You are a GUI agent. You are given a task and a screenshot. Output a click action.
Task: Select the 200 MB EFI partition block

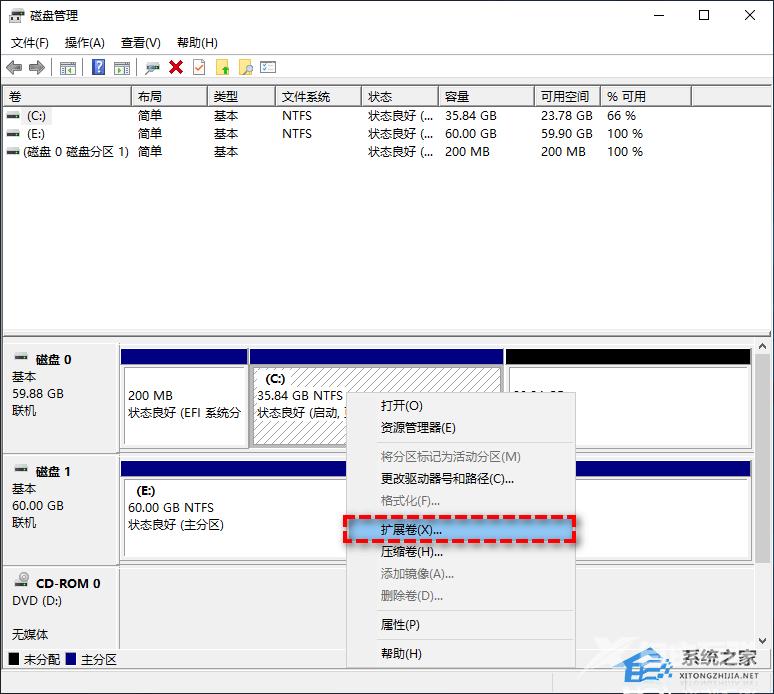(184, 398)
